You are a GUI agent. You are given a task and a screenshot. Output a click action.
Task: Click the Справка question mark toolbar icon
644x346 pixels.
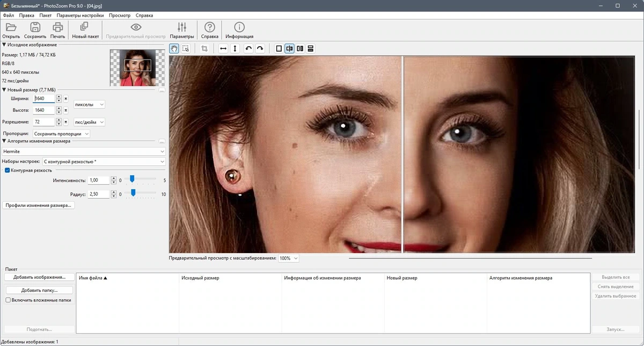coord(210,27)
